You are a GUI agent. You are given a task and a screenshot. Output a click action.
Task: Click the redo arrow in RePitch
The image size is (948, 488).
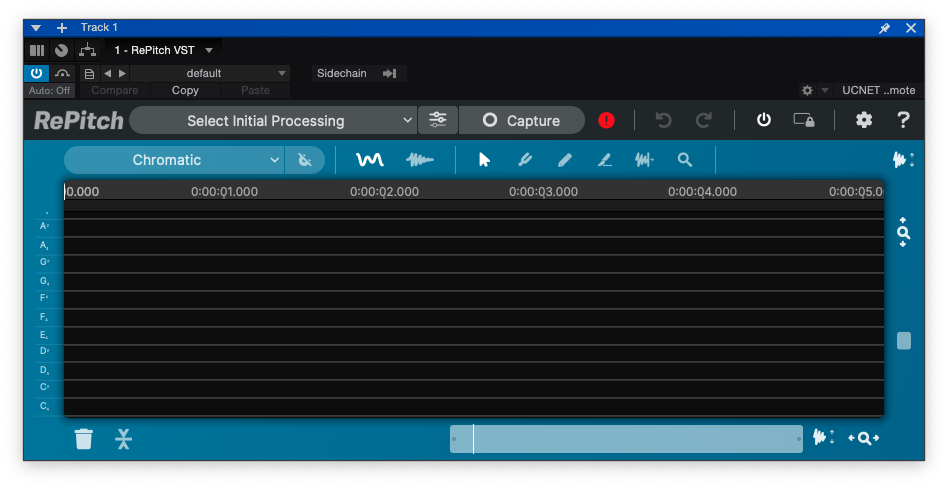click(x=703, y=120)
